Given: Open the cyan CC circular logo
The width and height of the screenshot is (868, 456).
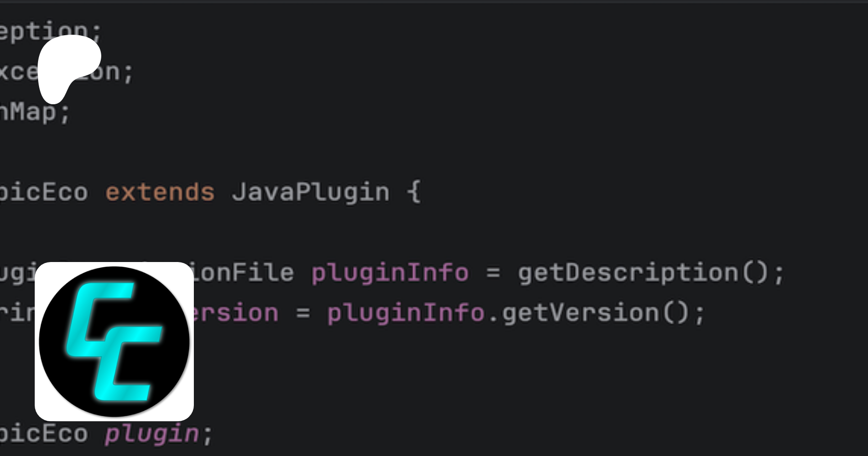Looking at the screenshot, I should (114, 342).
